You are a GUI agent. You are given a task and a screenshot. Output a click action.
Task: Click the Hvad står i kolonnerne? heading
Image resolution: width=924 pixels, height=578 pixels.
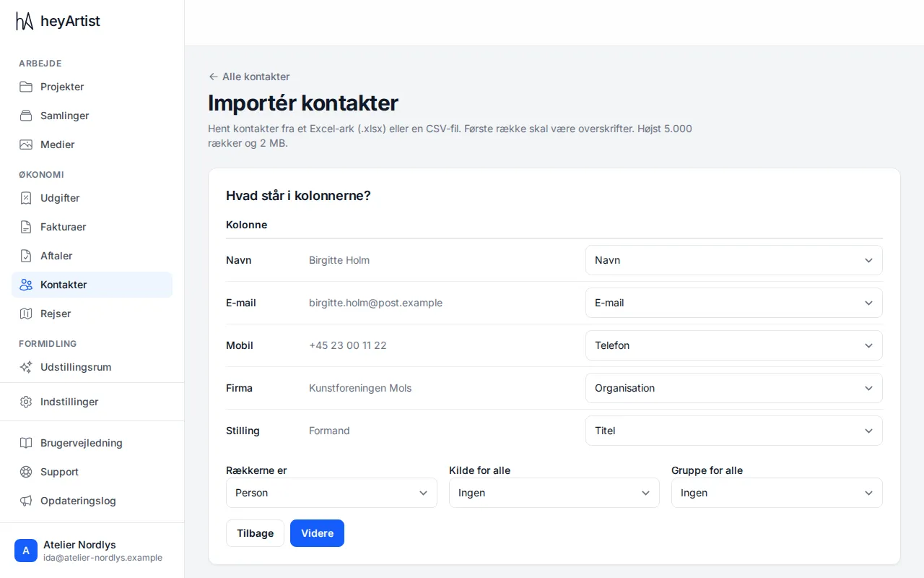(298, 196)
